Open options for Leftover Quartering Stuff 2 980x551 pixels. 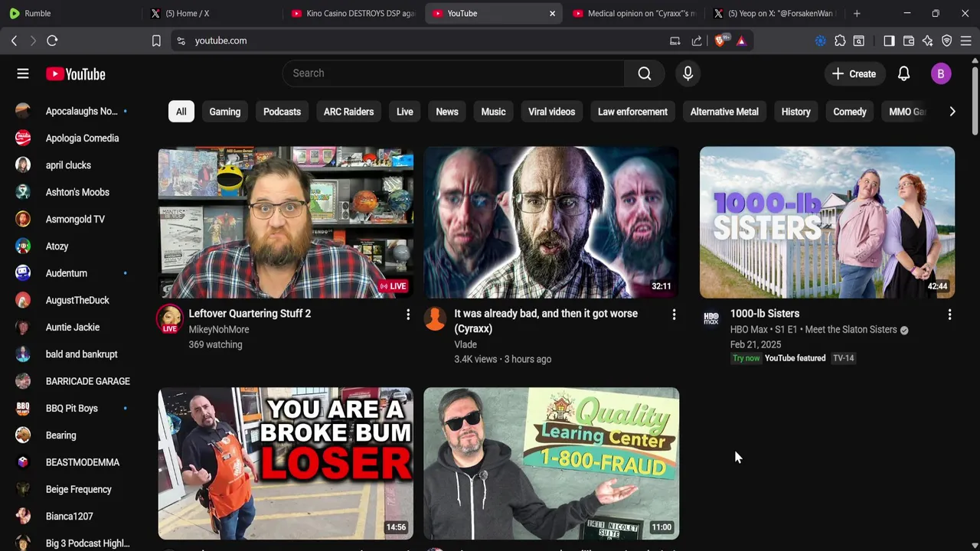point(408,315)
